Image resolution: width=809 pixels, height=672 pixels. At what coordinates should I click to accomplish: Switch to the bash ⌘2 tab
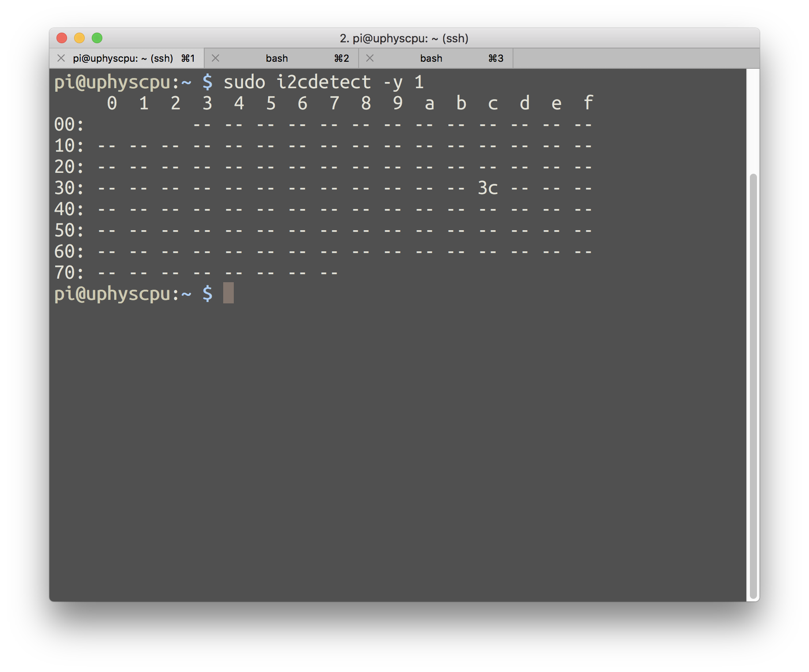click(282, 58)
